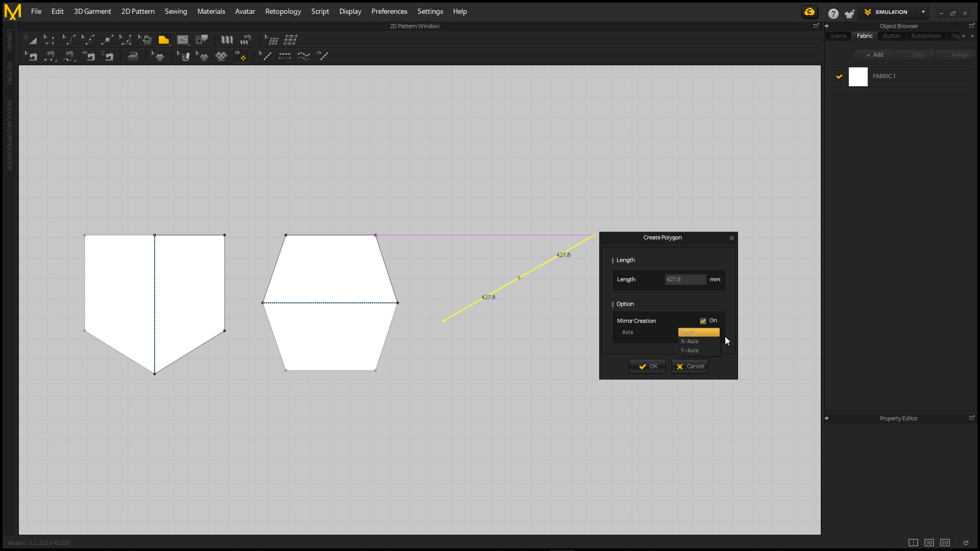Activate the Free Sewing tool
The width and height of the screenshot is (980, 551).
click(68, 56)
